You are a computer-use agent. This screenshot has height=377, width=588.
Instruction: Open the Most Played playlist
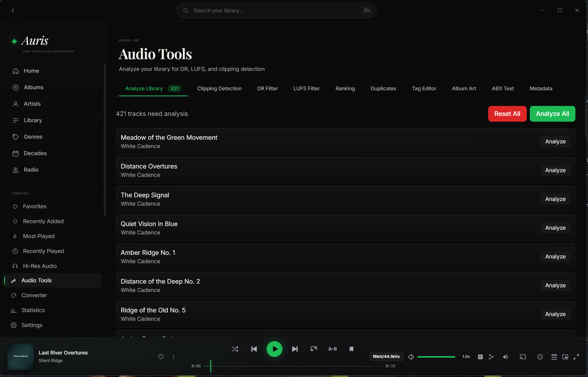tap(39, 236)
